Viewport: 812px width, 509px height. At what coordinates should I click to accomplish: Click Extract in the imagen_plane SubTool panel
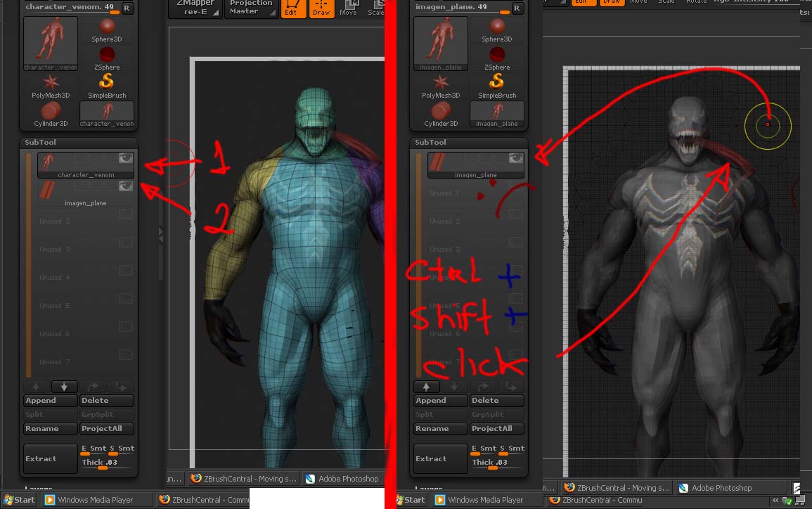tap(440, 459)
